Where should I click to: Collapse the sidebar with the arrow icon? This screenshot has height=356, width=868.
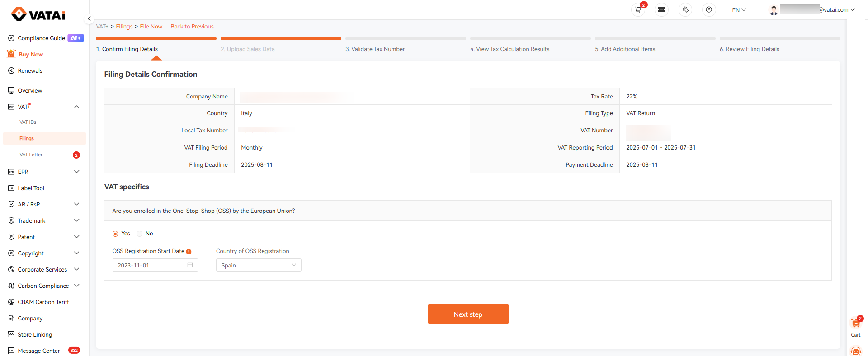(89, 19)
